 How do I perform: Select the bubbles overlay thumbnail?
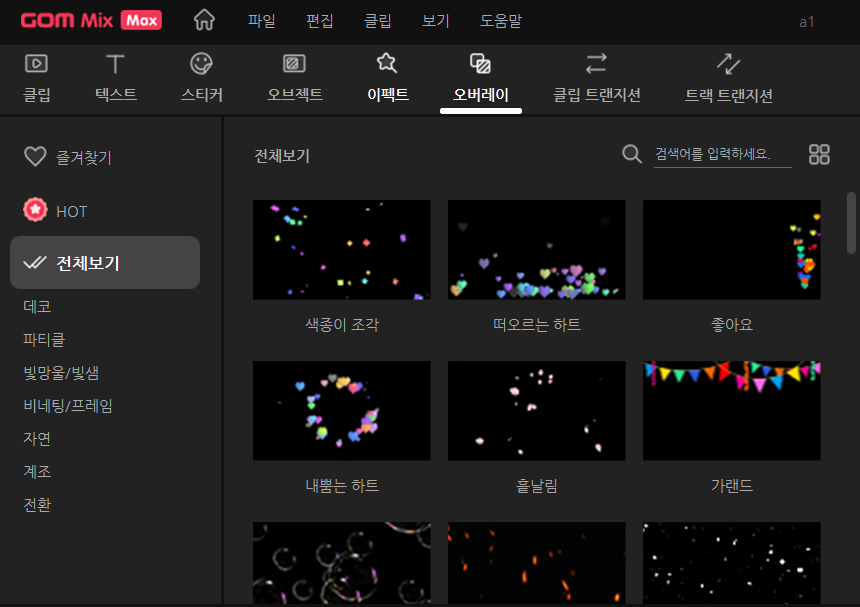click(x=341, y=563)
